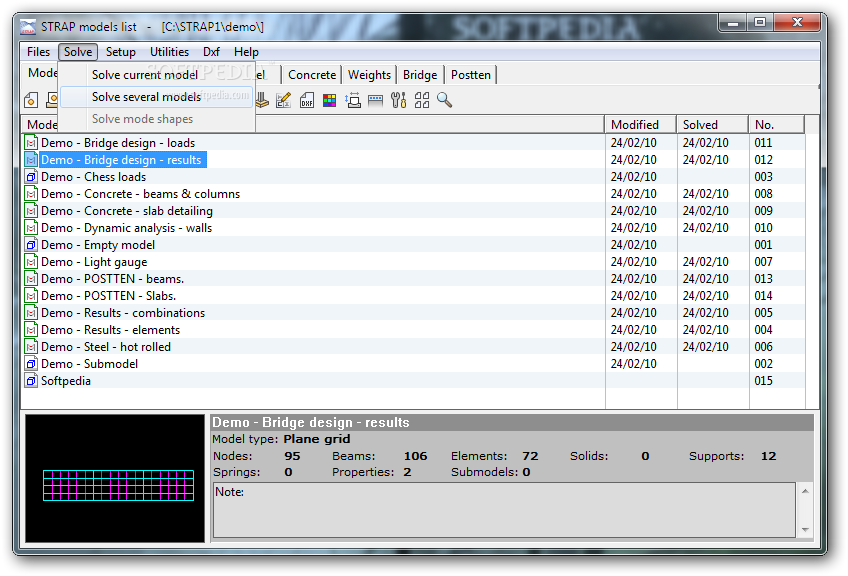This screenshot has width=848, height=576.
Task: Click icon beside Demo - Empty model
Action: coord(31,245)
